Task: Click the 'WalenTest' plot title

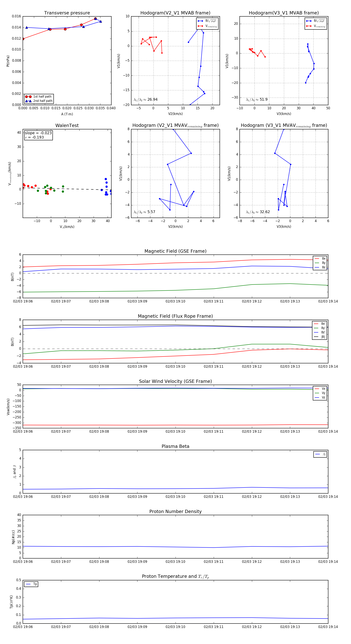Action: click(x=67, y=125)
